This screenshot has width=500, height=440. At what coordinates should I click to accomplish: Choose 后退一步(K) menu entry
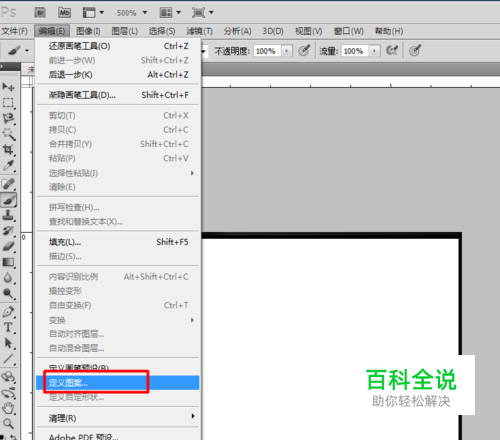pyautogui.click(x=118, y=75)
